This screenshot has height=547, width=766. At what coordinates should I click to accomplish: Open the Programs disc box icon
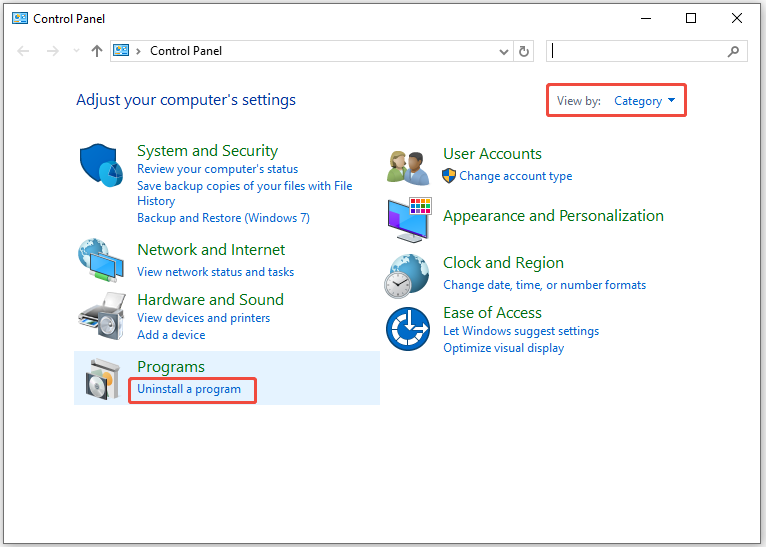pos(103,379)
